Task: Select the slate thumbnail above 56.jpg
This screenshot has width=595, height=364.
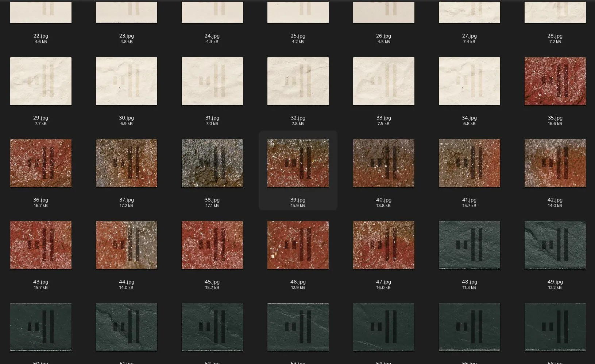Action: coord(555,327)
